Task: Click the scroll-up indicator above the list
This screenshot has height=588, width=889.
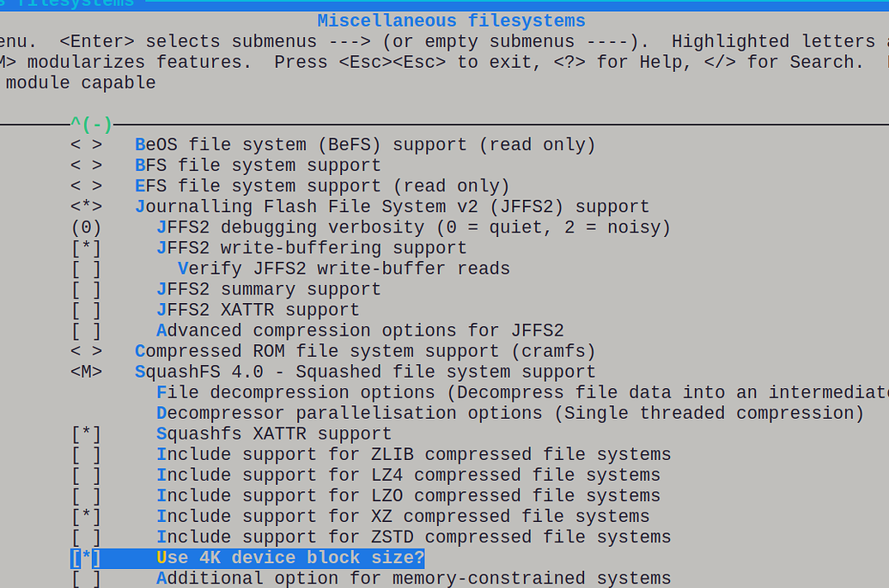Action: click(x=92, y=125)
